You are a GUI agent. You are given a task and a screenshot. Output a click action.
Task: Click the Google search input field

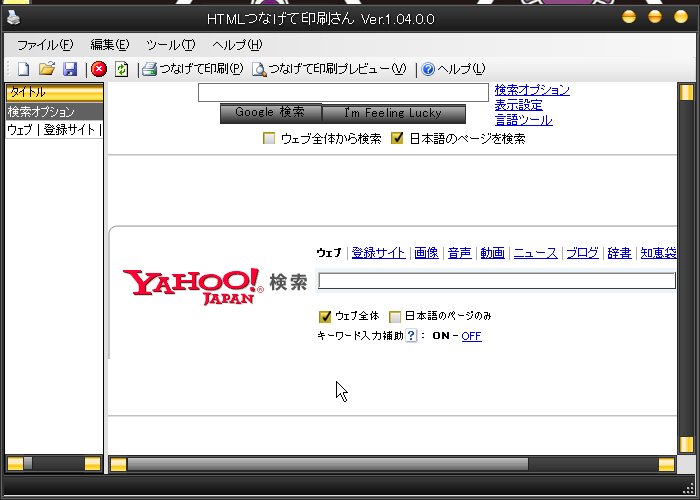pyautogui.click(x=343, y=92)
